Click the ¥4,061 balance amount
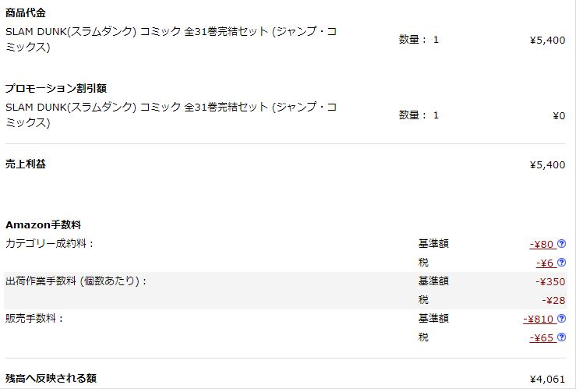 [547, 380]
